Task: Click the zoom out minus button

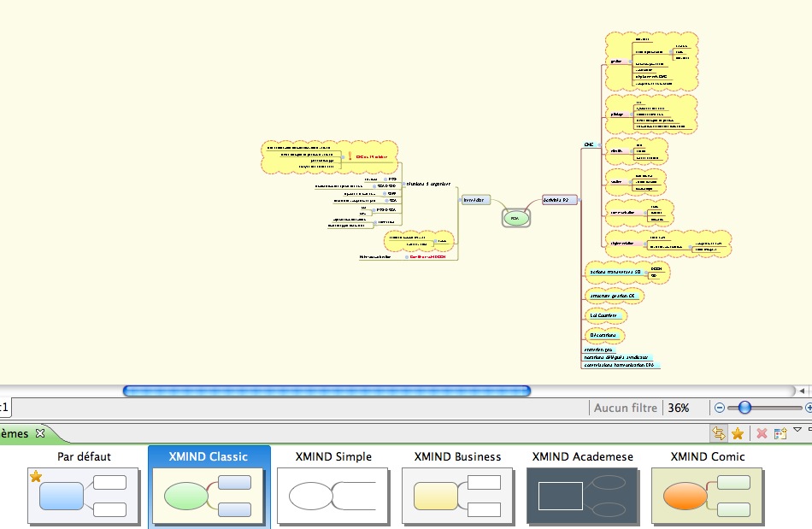Action: (720, 409)
